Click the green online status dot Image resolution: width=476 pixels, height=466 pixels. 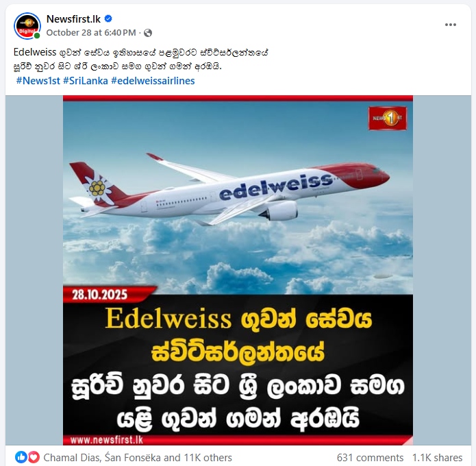tap(37, 36)
